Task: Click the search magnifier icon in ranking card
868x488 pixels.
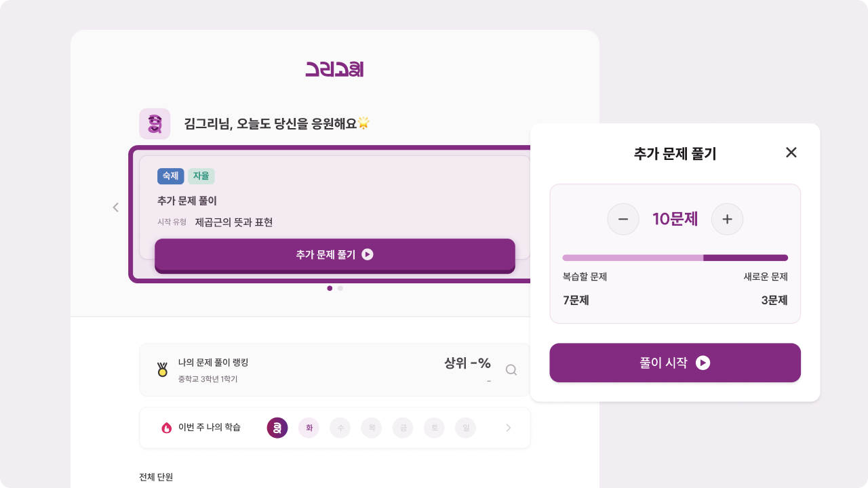Action: pyautogui.click(x=511, y=369)
